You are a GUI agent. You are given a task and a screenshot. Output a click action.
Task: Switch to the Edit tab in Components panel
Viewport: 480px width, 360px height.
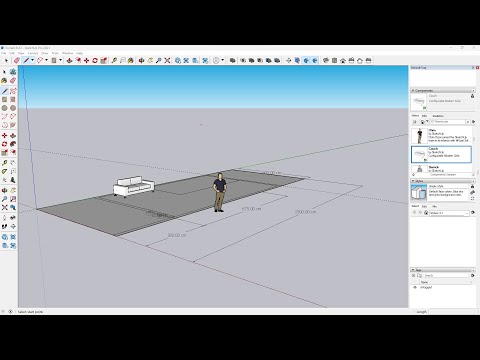coord(424,116)
